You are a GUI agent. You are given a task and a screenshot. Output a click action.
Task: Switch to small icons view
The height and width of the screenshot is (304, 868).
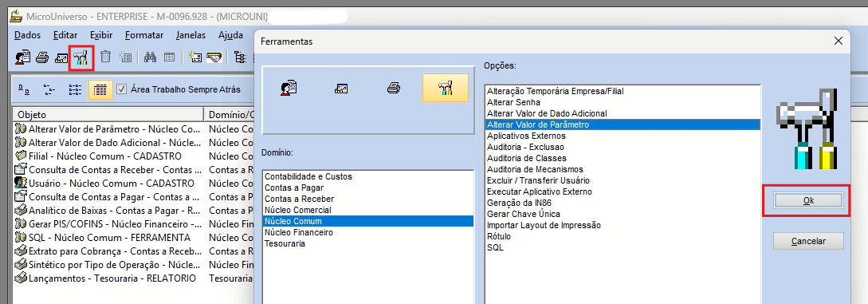point(50,89)
